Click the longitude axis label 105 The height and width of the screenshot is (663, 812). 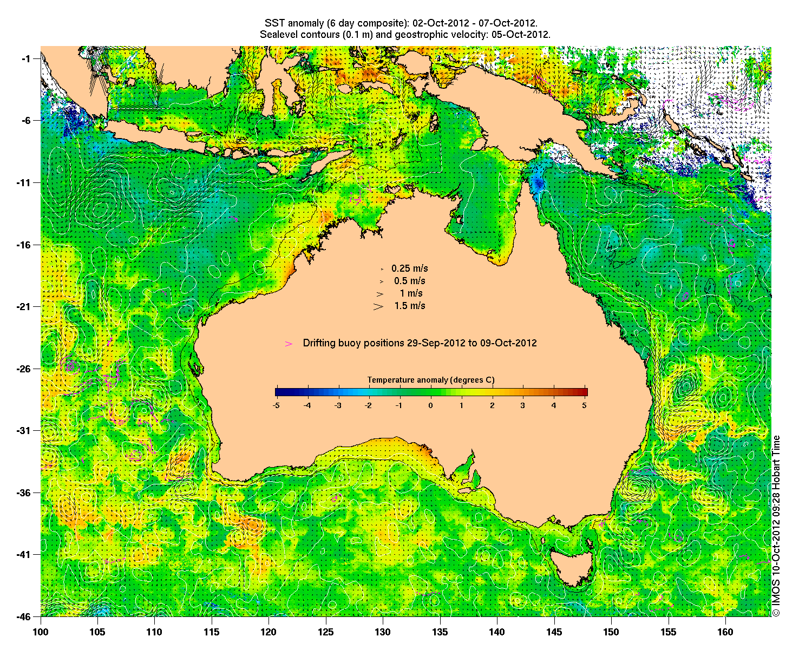point(97,632)
